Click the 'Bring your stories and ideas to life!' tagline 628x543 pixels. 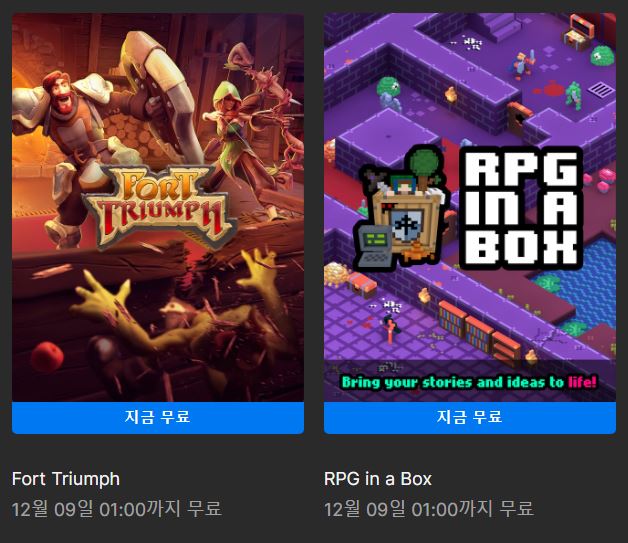point(469,382)
